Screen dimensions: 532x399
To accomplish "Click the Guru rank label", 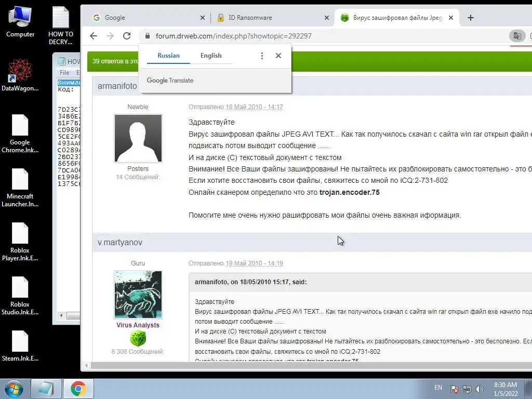I will click(138, 263).
